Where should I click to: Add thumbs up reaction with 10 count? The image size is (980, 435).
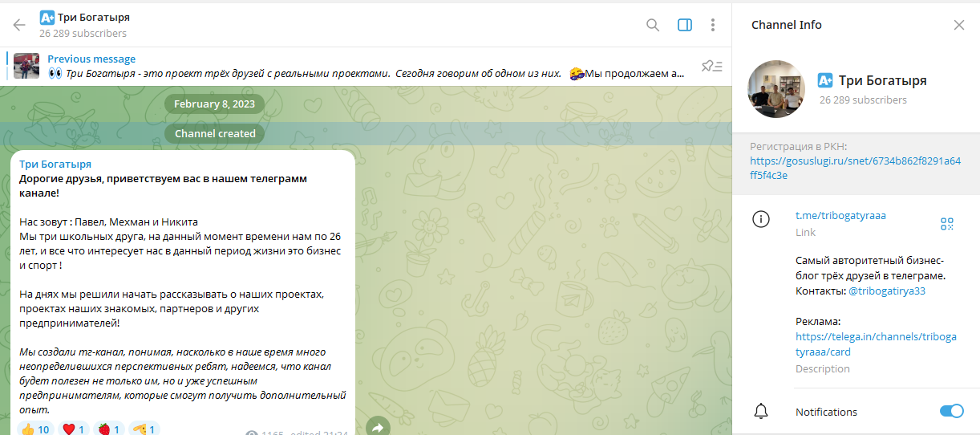(x=35, y=429)
